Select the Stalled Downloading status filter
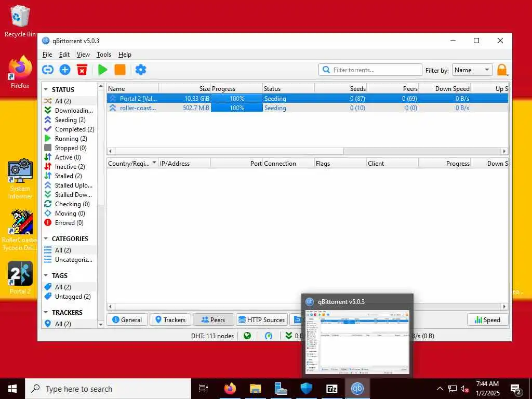Screen dimensions: 532x399 (x=69, y=194)
